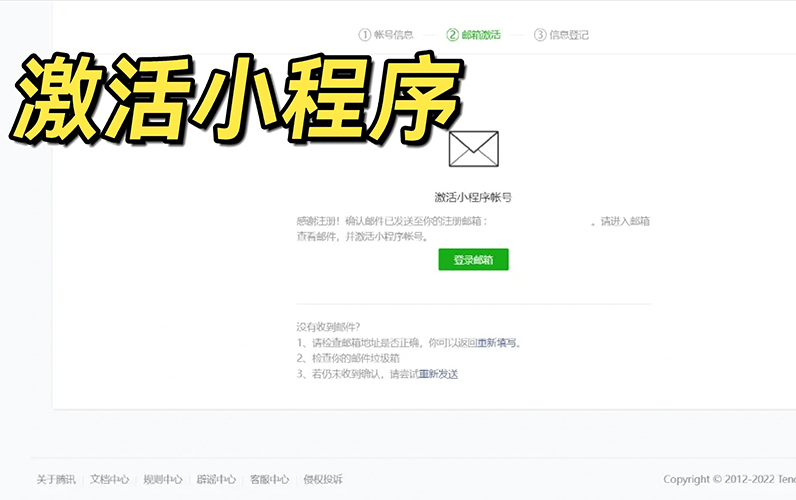The height and width of the screenshot is (500, 796).
Task: Click the green 登录邮箱 button
Action: coord(473,259)
